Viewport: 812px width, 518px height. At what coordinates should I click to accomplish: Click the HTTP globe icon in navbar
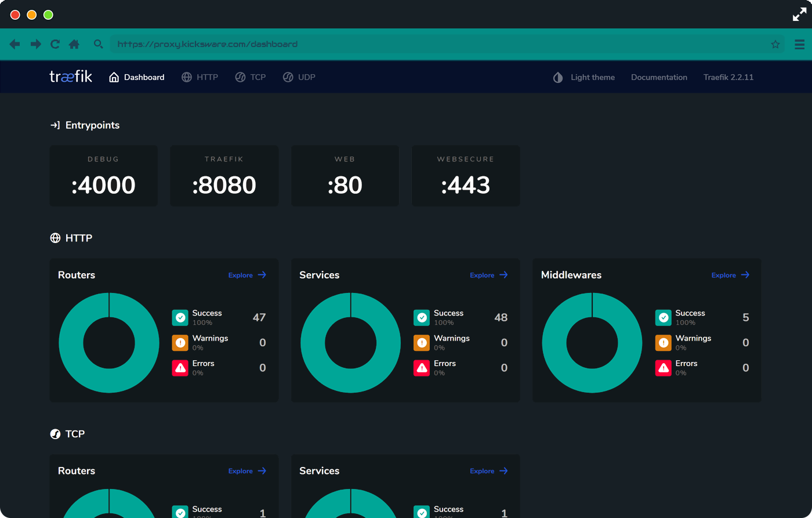[x=187, y=77]
